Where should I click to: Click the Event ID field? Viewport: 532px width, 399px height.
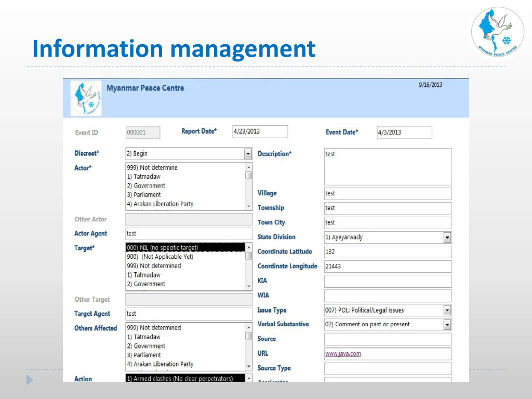143,133
